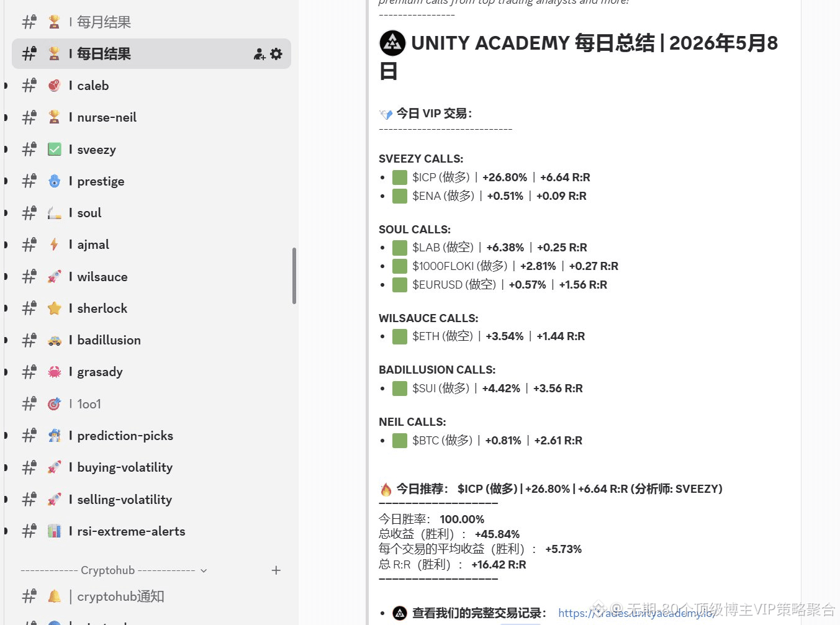Click the diamond emoji before 今日 VIP 交易
The image size is (840, 625).
[x=386, y=114]
